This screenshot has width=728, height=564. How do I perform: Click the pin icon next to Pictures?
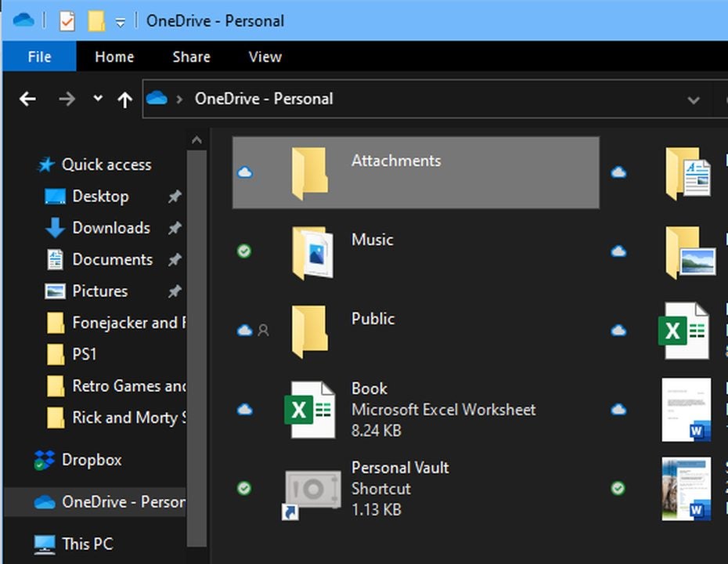[x=175, y=291]
